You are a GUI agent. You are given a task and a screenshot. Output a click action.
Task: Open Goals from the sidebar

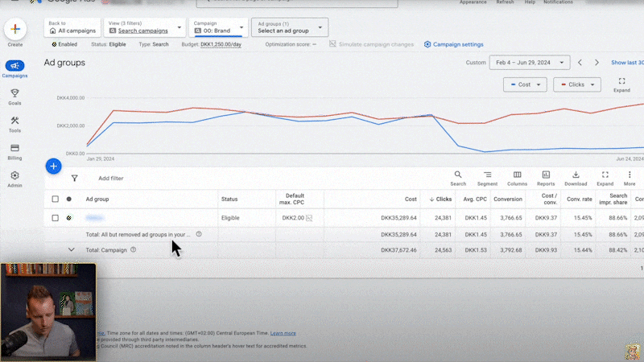click(x=14, y=97)
